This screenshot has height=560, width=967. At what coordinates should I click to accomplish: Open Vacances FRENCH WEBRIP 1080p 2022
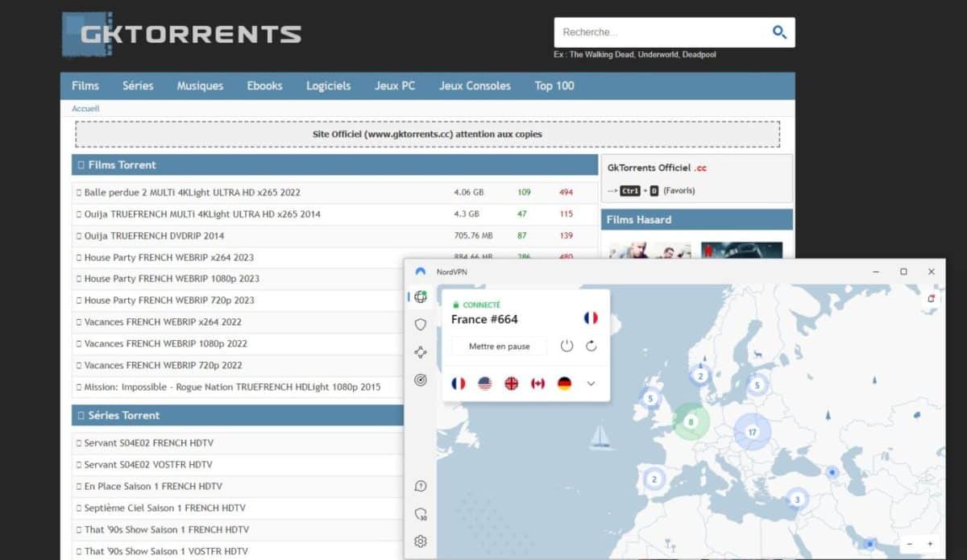point(166,344)
